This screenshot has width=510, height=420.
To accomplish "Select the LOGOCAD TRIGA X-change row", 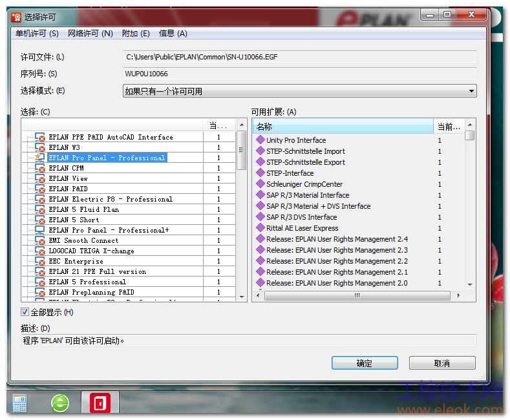I will (91, 251).
